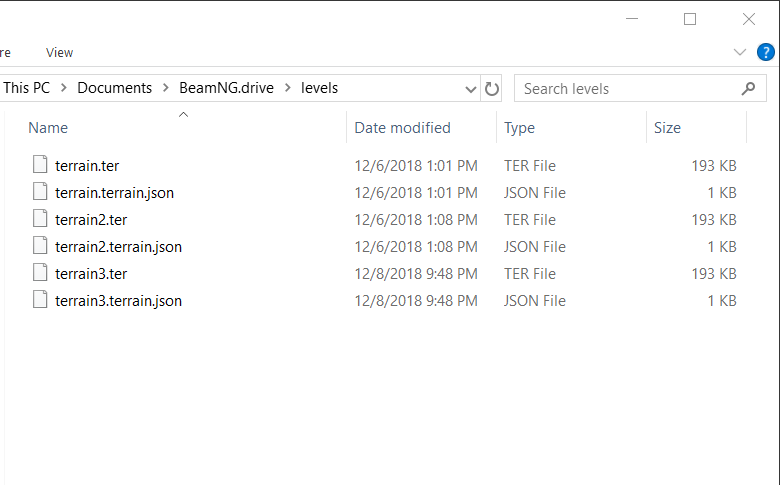Click the 1 KB size of terrain.terrain.json
The width and height of the screenshot is (780, 485).
point(722,193)
